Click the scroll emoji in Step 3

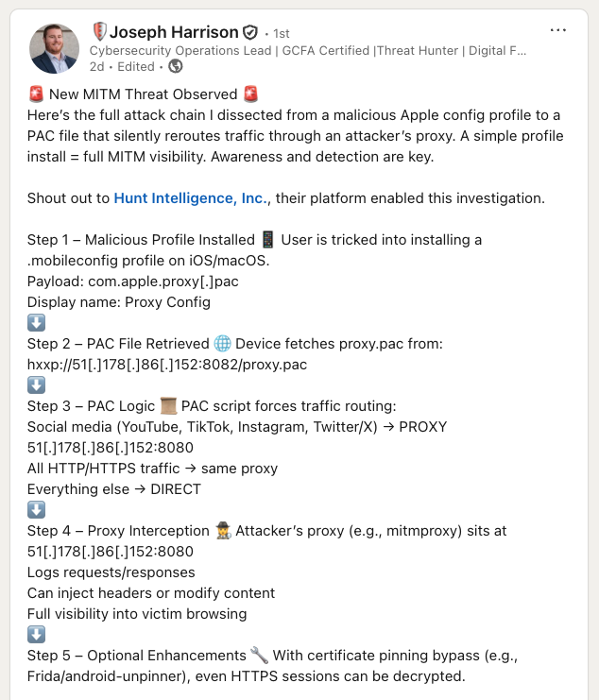pyautogui.click(x=168, y=406)
